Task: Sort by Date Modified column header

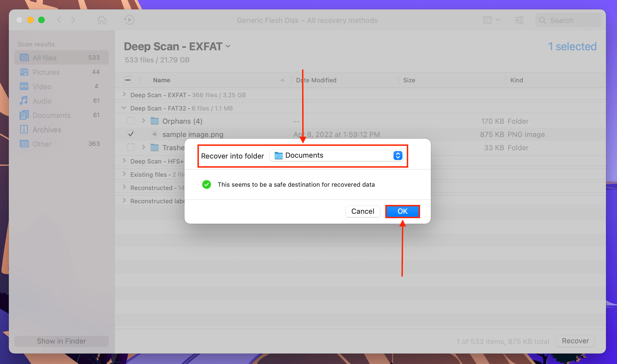Action: pos(316,80)
